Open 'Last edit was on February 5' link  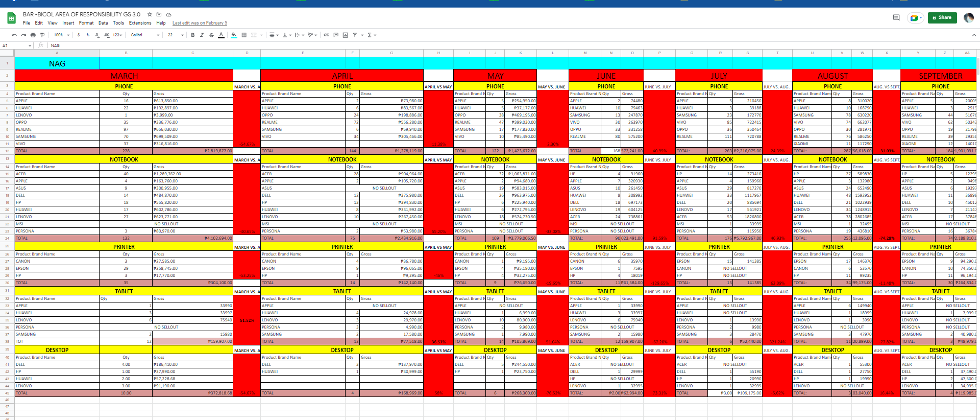click(200, 23)
